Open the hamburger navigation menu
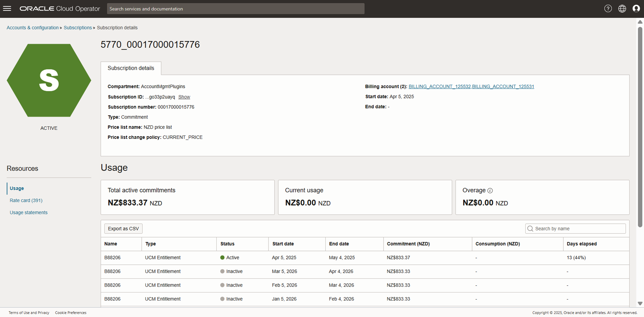This screenshot has width=644, height=317. pos(7,9)
